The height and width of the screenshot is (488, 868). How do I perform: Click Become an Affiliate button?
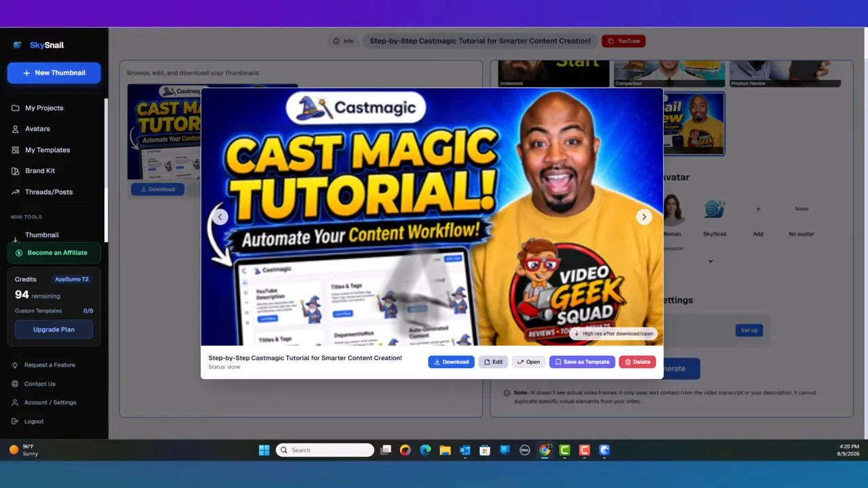coord(54,253)
